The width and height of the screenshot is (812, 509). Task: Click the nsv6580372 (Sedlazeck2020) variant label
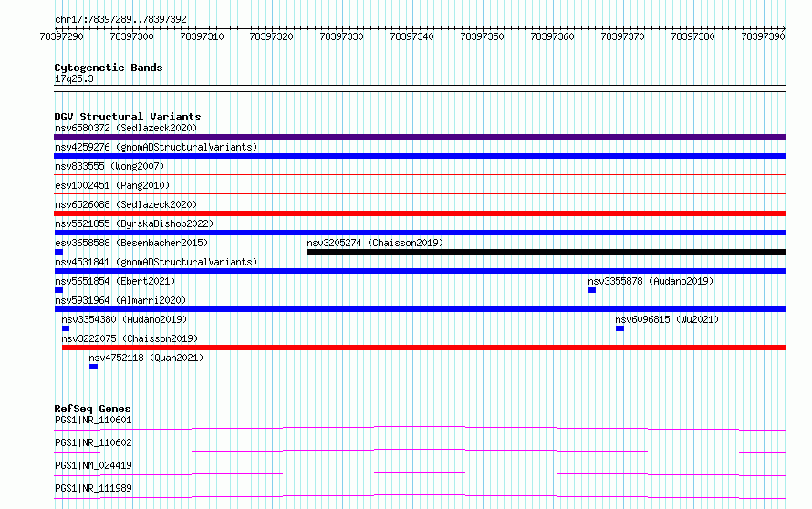point(126,128)
